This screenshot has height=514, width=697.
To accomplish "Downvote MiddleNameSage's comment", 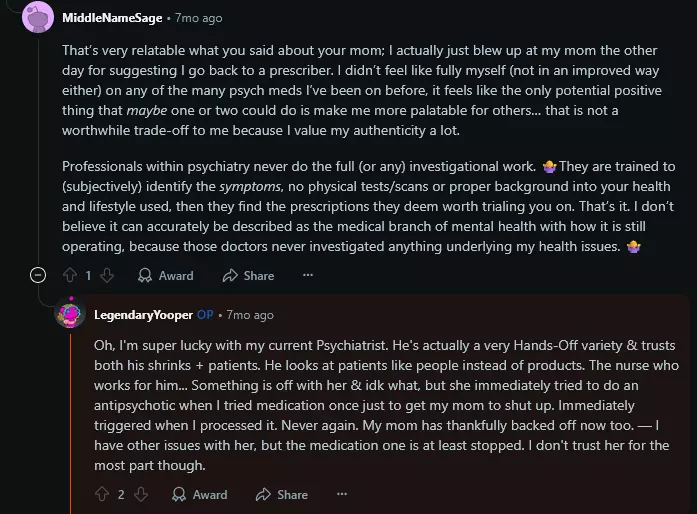I will point(107,275).
